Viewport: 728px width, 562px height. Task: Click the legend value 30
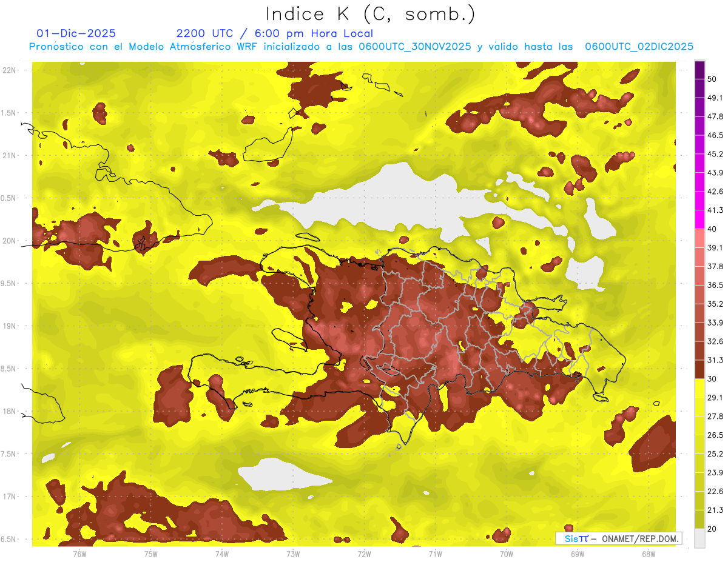point(712,379)
